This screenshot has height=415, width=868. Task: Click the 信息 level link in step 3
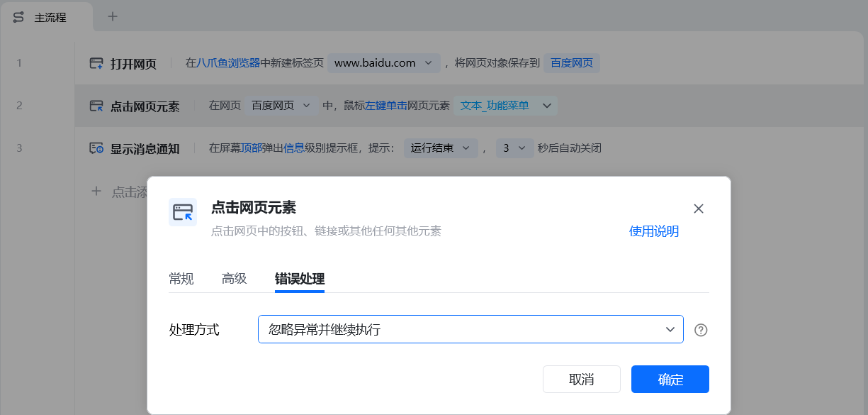click(x=294, y=148)
